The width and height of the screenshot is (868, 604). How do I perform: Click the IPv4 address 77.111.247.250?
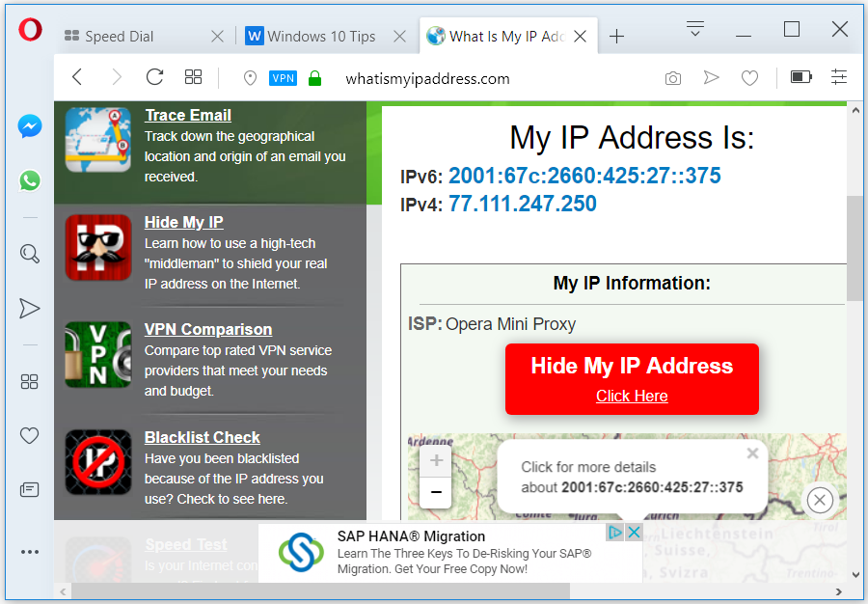click(x=523, y=204)
